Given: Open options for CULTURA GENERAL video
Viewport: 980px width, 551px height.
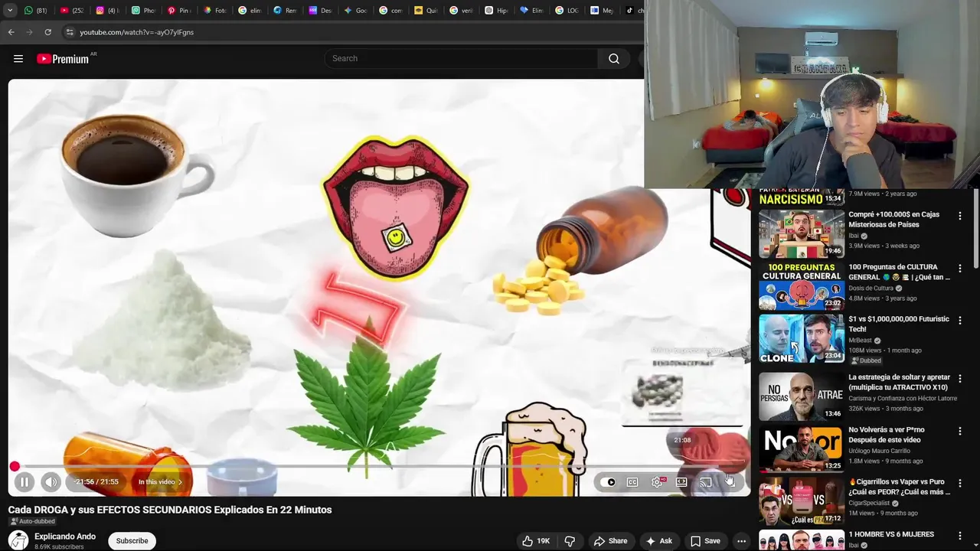Looking at the screenshot, I should [x=959, y=269].
